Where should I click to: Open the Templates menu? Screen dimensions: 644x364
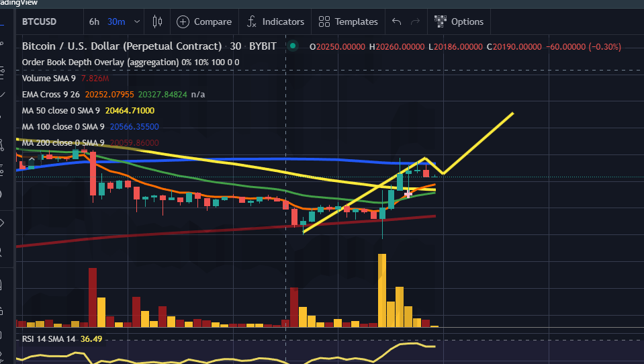(349, 21)
